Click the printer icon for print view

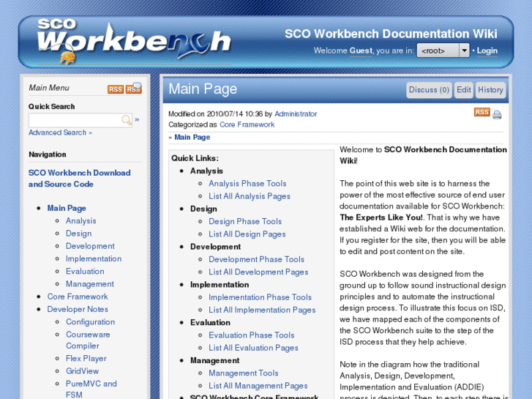[497, 115]
